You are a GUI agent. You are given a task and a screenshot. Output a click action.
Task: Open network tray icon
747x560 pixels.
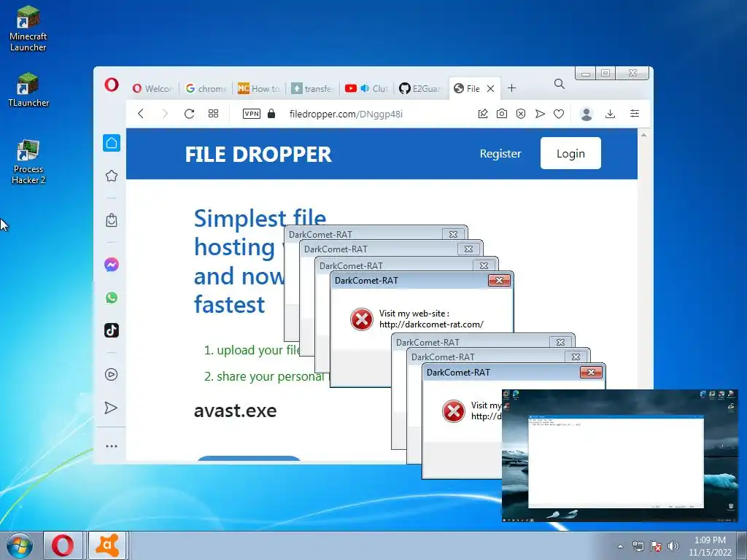coord(638,546)
